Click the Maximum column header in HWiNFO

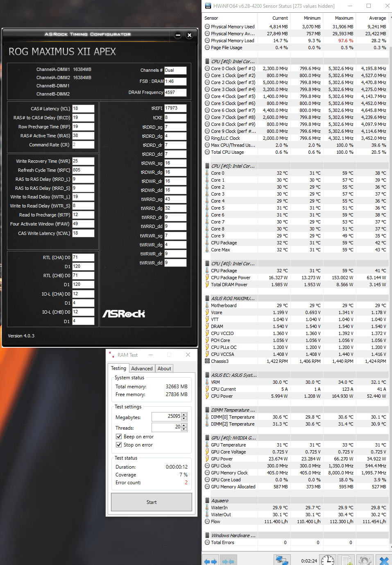(x=339, y=18)
